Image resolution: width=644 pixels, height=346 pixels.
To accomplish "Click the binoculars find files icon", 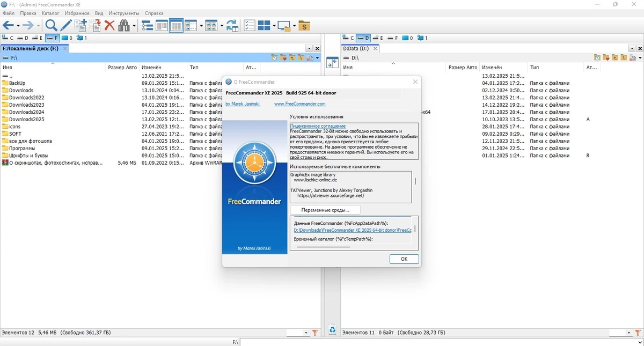I will (x=125, y=25).
